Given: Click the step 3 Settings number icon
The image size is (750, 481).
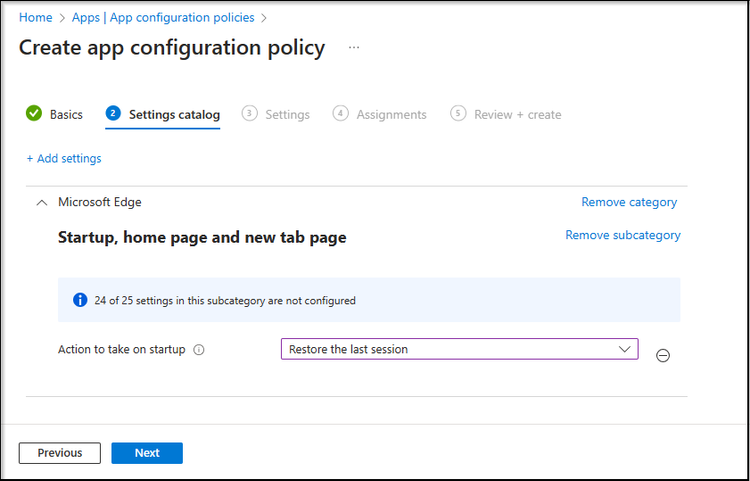Looking at the screenshot, I should 249,114.
